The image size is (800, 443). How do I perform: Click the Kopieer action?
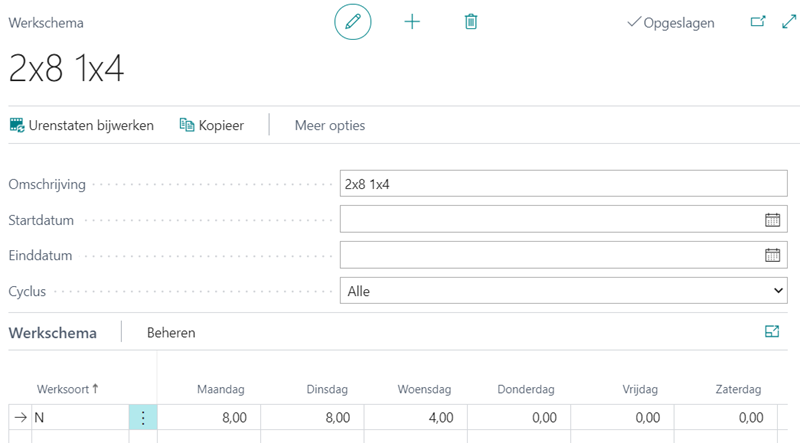click(x=211, y=125)
